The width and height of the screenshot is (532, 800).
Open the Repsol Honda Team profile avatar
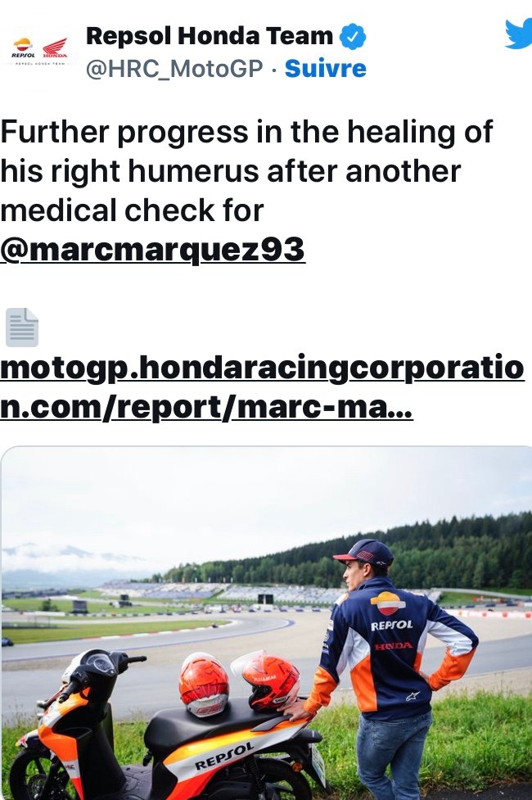[x=40, y=51]
